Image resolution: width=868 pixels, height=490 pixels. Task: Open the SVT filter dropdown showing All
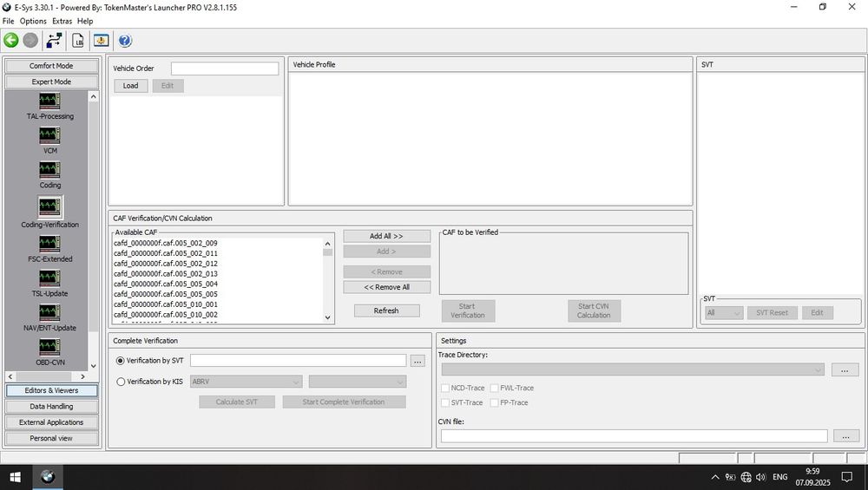724,313
